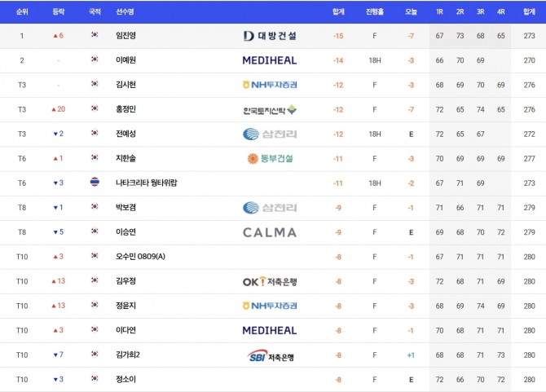The height and width of the screenshot is (392, 546).
Task: Click the NH투자증권 logo beside 김시현
Action: [270, 85]
